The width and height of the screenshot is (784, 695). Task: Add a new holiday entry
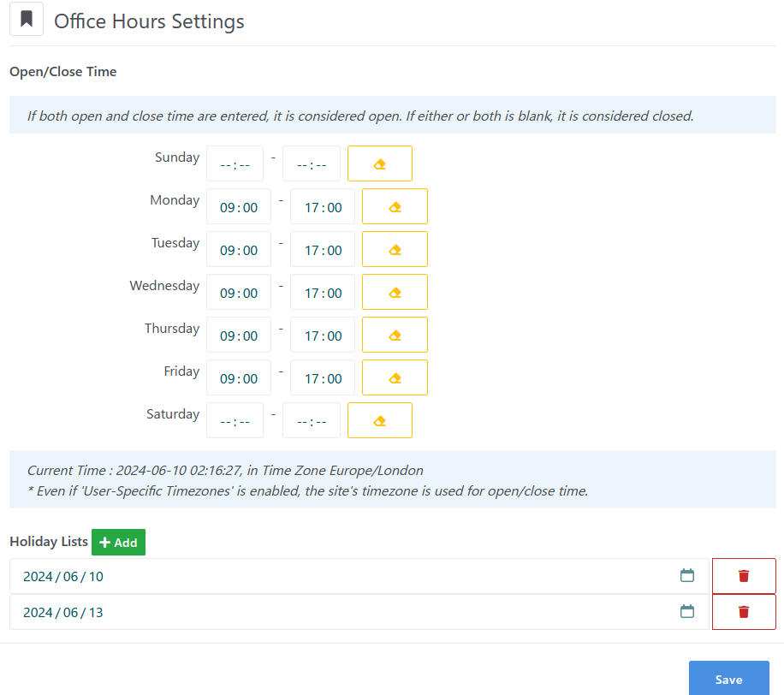coord(118,542)
